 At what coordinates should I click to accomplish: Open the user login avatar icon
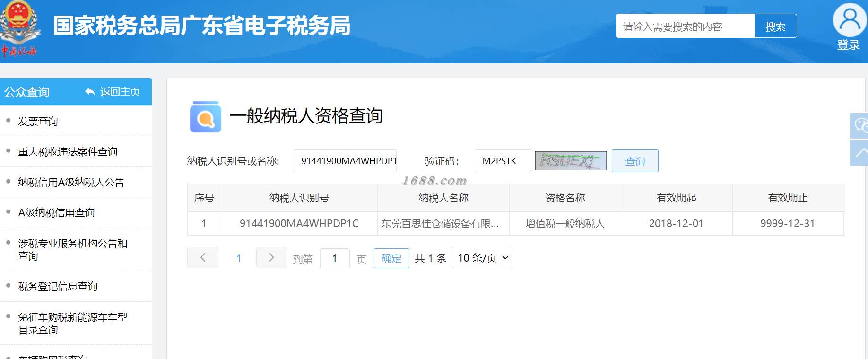[x=849, y=19]
